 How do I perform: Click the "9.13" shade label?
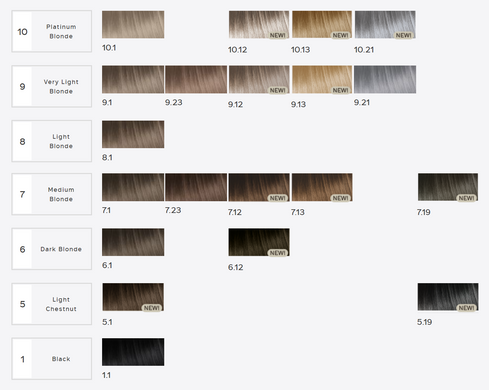pyautogui.click(x=298, y=104)
